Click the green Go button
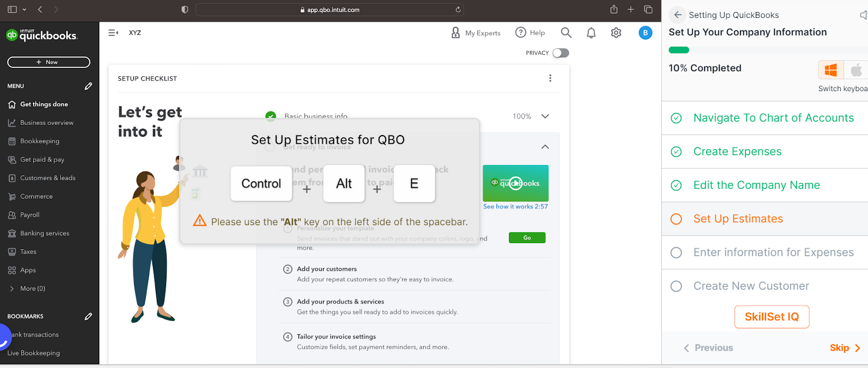The image size is (868, 368). (527, 238)
